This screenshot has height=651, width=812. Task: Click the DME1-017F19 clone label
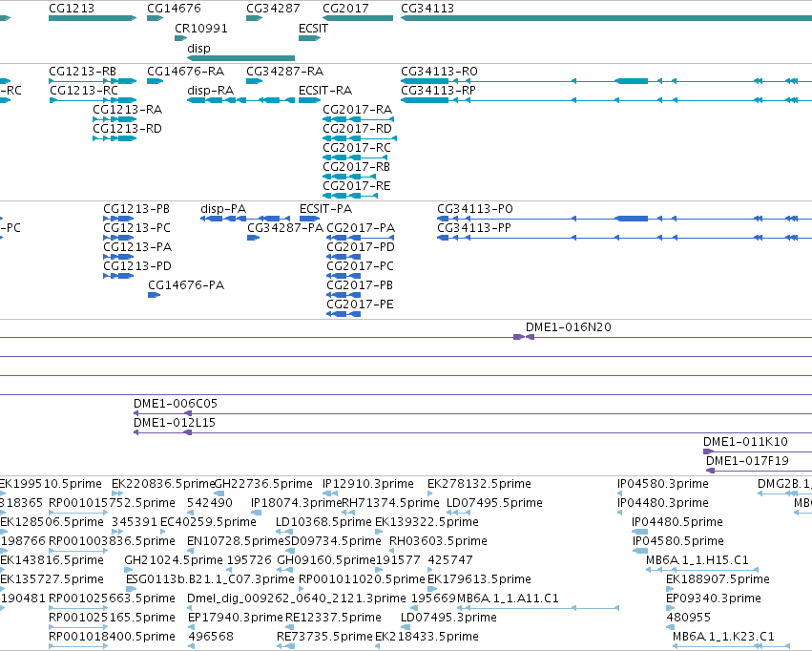(747, 461)
